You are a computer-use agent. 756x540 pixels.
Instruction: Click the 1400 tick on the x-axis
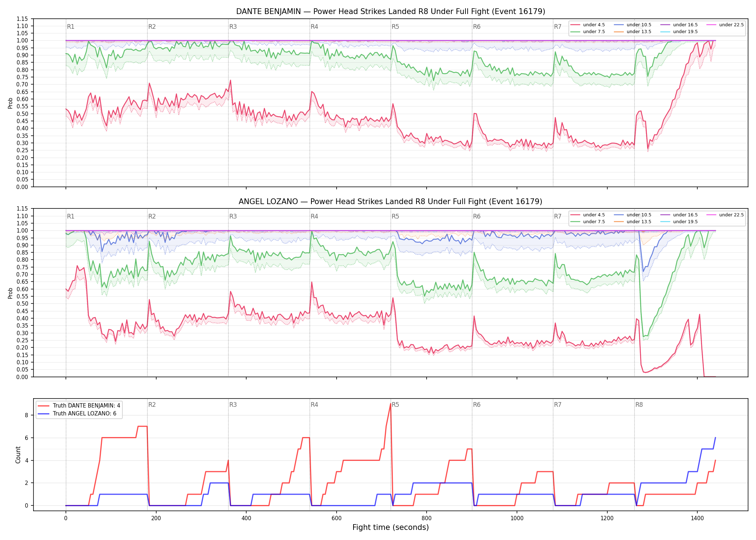tap(697, 518)
